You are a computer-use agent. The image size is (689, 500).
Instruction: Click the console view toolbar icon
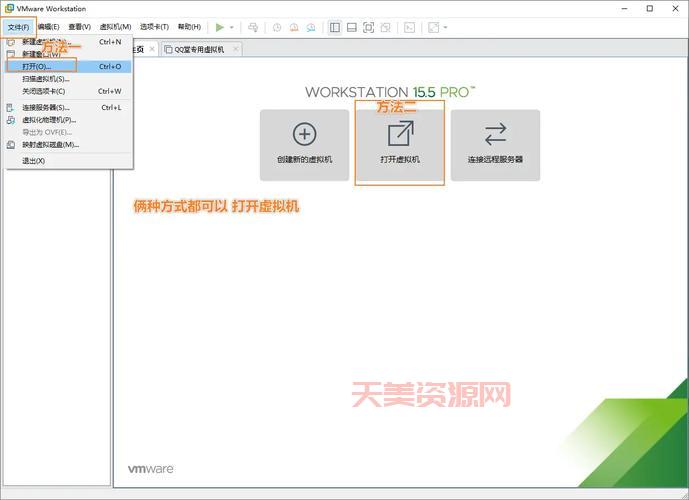coord(409,28)
